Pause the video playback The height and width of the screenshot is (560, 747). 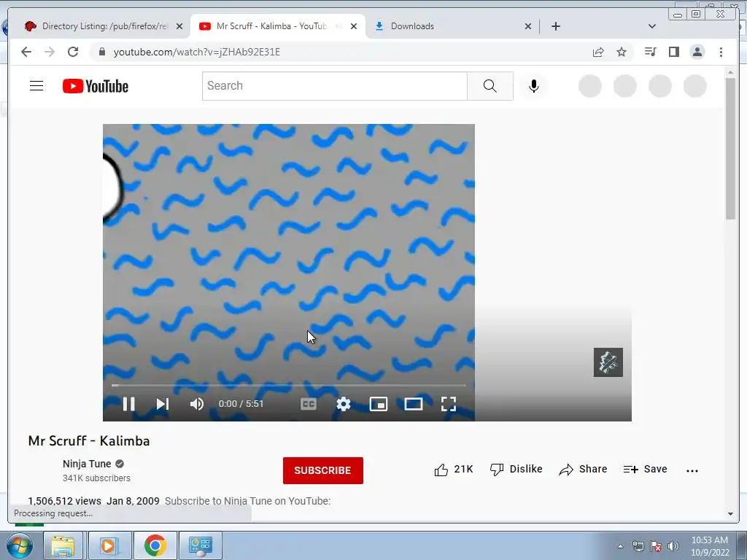point(128,404)
